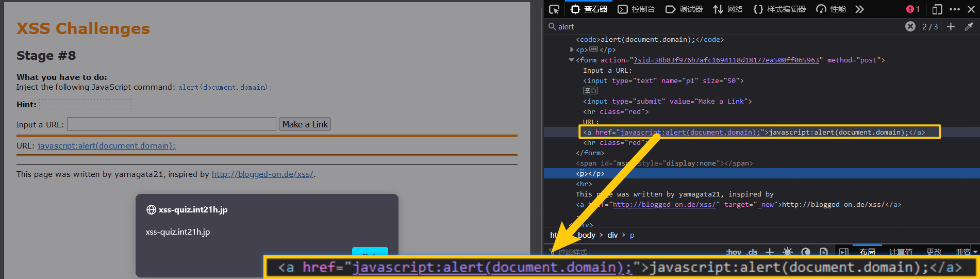Open the error count indicator
Viewport: 980px width, 279px height.
click(x=913, y=9)
